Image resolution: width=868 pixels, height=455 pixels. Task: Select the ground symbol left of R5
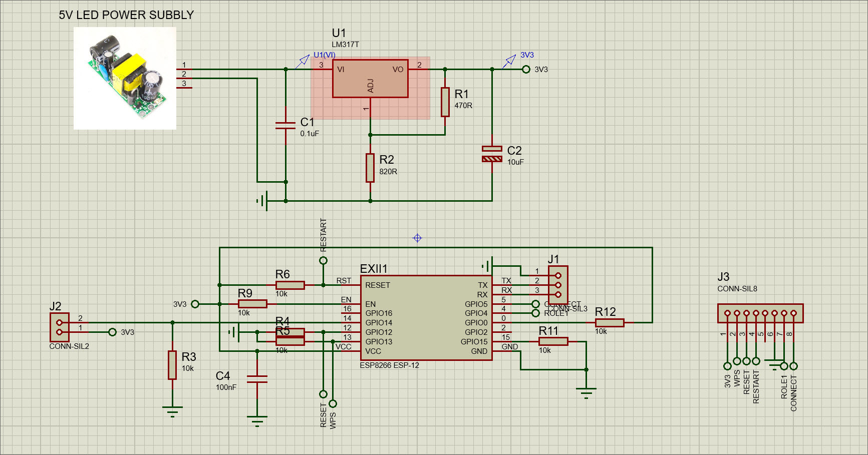(x=234, y=332)
